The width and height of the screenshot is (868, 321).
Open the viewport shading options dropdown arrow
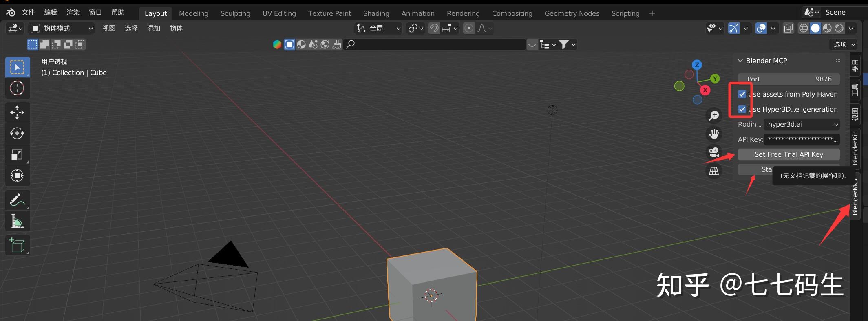tap(851, 28)
